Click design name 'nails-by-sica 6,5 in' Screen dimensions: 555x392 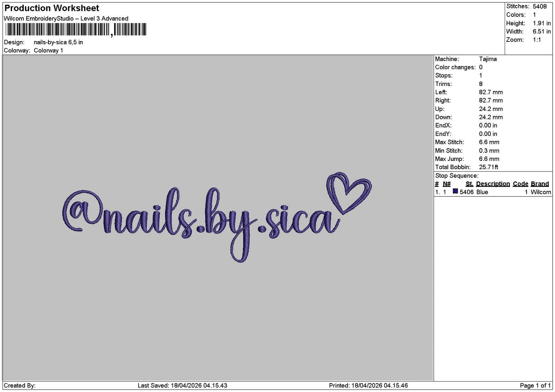tap(58, 42)
